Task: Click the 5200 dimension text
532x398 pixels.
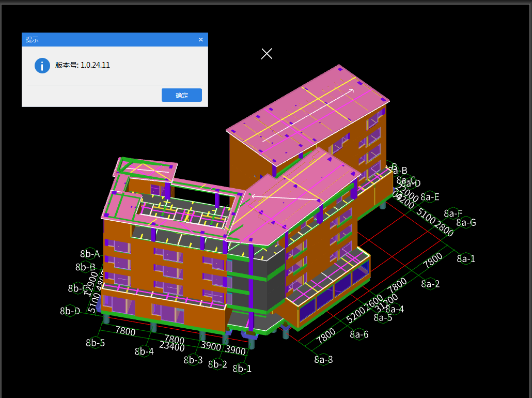Action: 355,314
